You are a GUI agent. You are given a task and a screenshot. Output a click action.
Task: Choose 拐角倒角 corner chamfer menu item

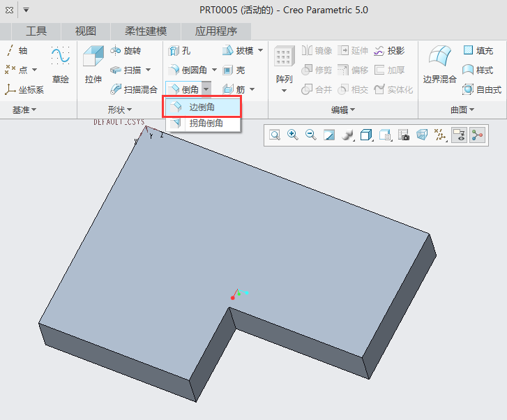coord(203,123)
